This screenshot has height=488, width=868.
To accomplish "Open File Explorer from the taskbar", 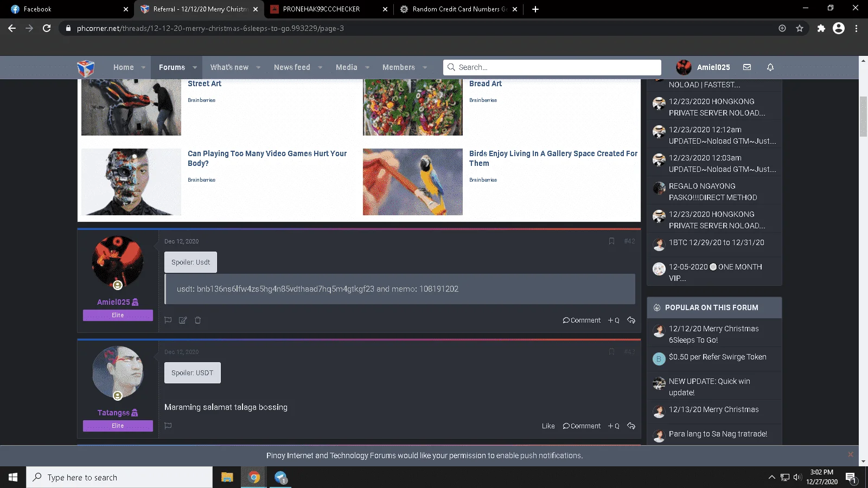I will (227, 477).
